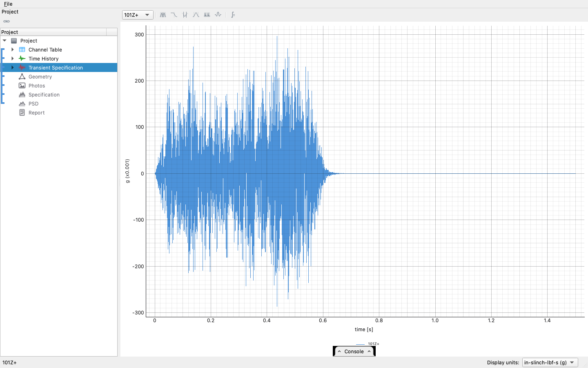Click the Specification mountain icon in tree
Viewport: 588px width, 368px height.
[22, 94]
